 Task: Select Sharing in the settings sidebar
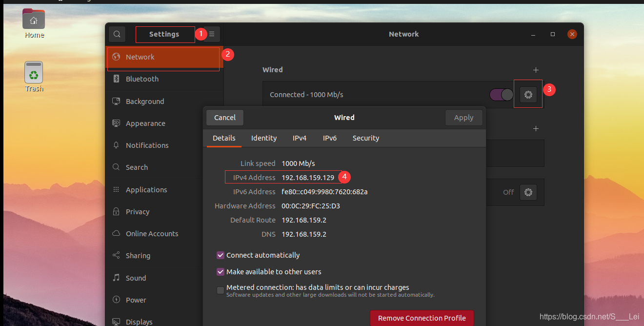[154, 255]
